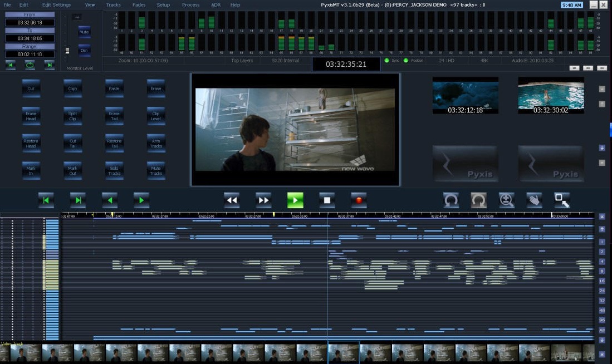Select the Hand pan tool

534,200
